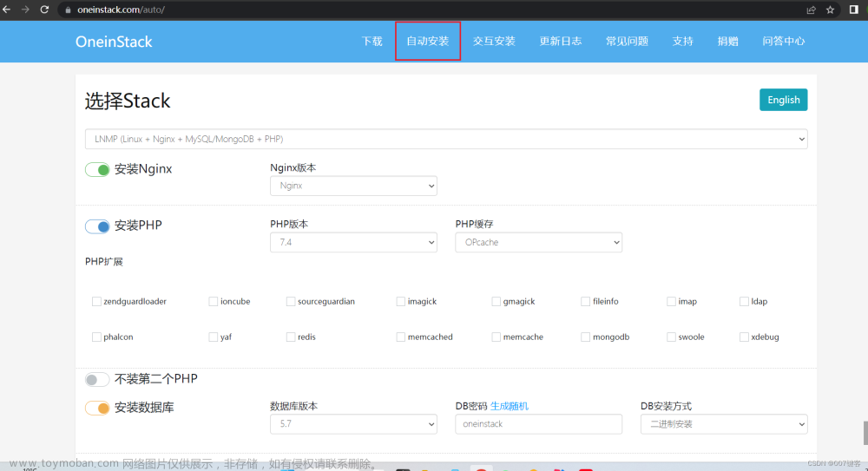Open the PHP缓存 OPcache dropdown

point(539,242)
